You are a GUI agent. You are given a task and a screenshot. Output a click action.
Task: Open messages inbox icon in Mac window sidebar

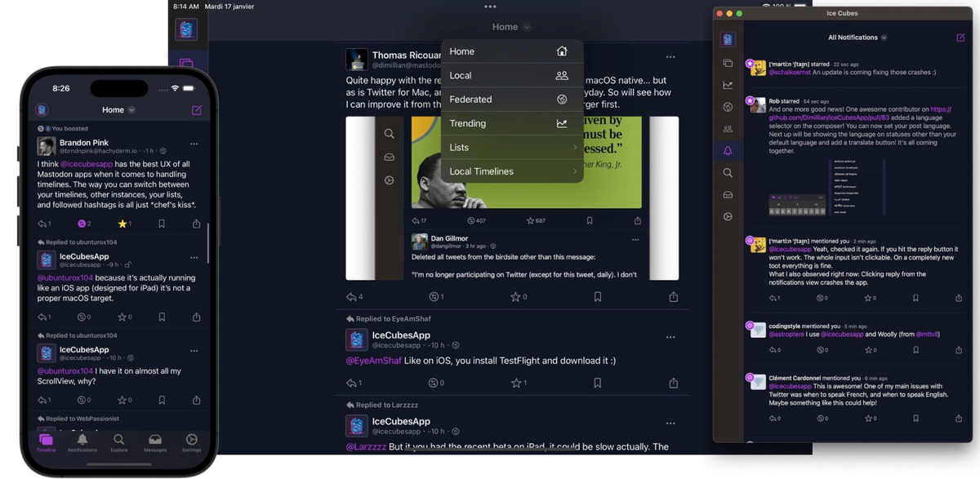coord(728,195)
